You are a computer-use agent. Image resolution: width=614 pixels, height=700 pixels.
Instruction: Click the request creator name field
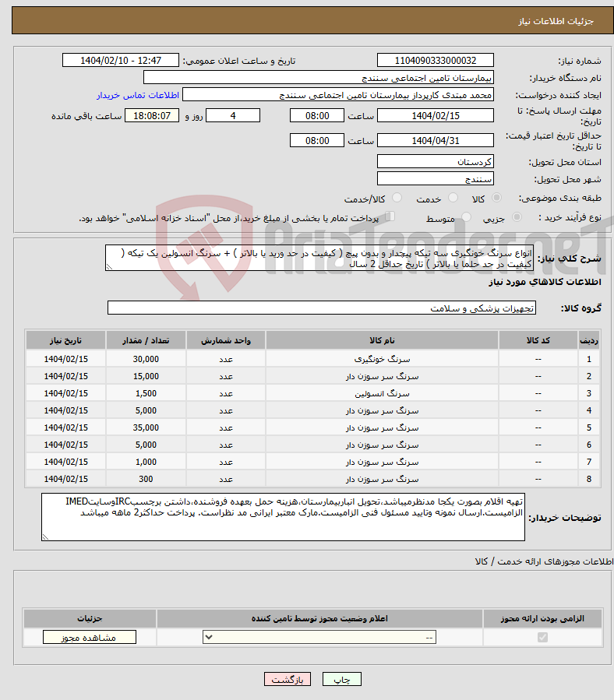[x=338, y=95]
